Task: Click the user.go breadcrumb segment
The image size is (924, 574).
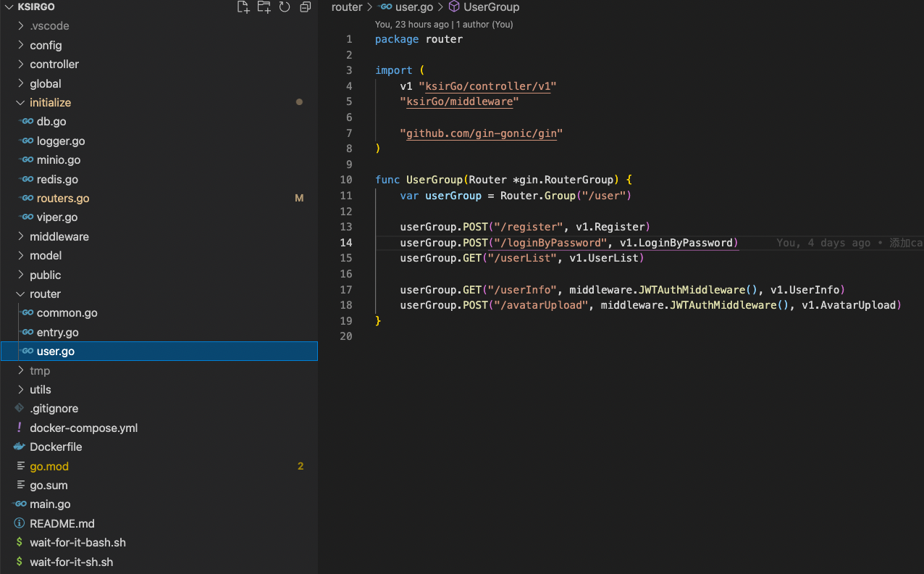Action: (x=414, y=7)
